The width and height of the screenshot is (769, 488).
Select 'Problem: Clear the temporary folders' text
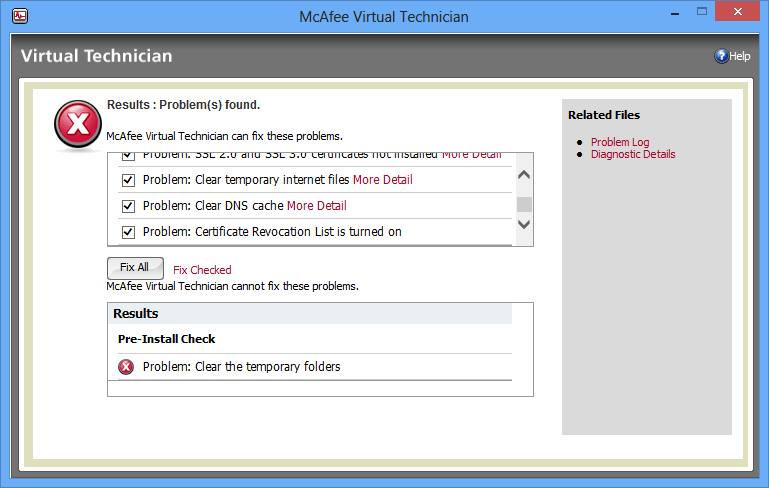pyautogui.click(x=241, y=367)
